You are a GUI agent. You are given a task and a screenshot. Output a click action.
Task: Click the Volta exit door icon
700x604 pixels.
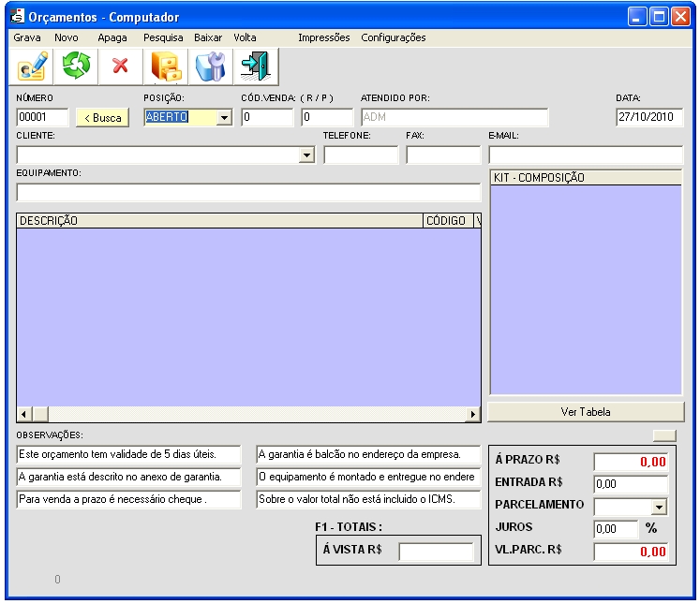254,66
